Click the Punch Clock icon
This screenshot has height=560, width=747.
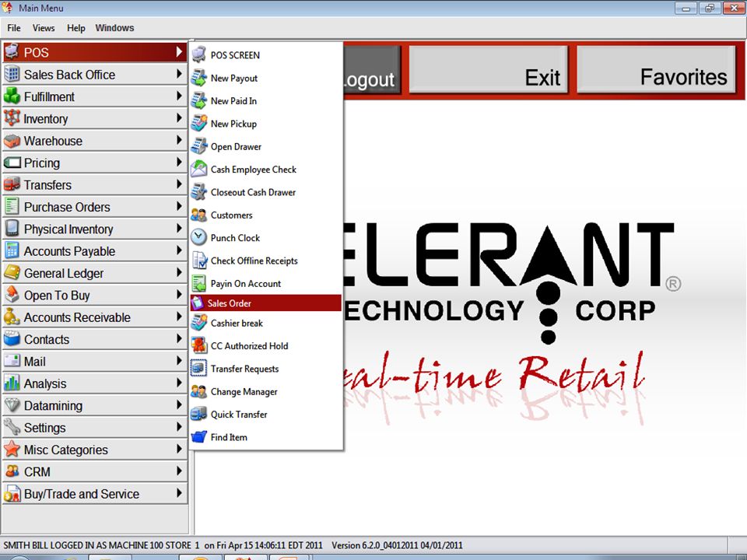198,237
